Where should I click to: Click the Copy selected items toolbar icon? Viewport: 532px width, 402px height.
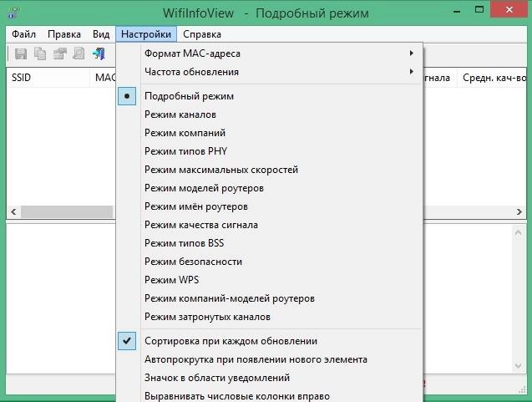point(40,53)
